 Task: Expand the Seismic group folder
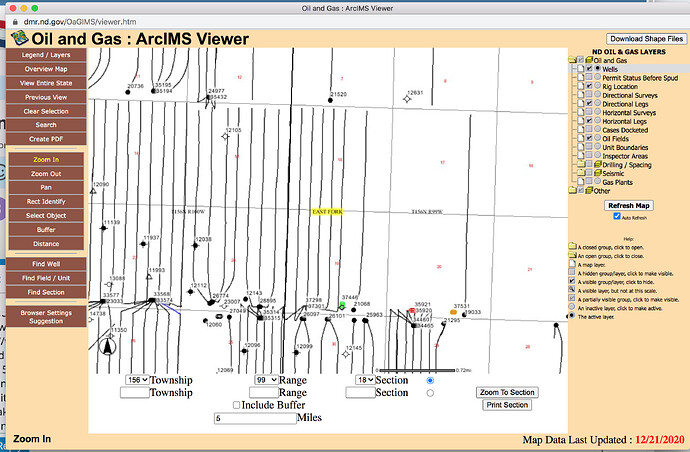coord(581,173)
